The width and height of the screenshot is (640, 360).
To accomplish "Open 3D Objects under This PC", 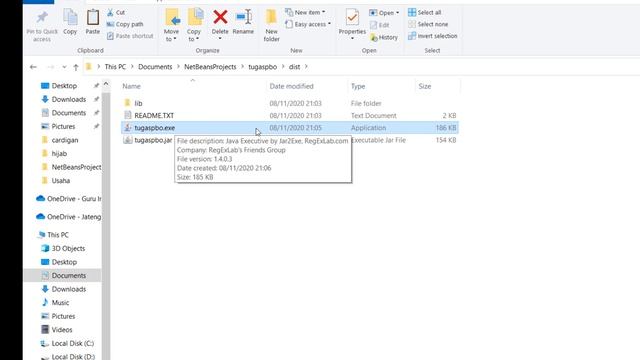I will (x=68, y=248).
